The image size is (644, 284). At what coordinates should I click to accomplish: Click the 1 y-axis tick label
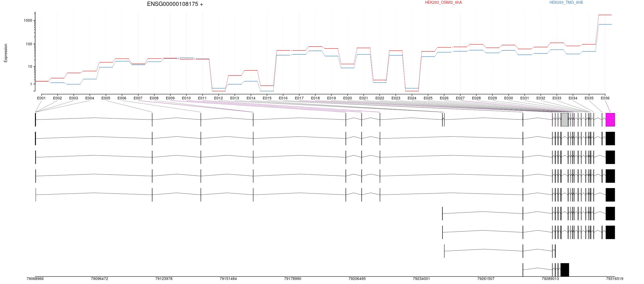pyautogui.click(x=31, y=84)
